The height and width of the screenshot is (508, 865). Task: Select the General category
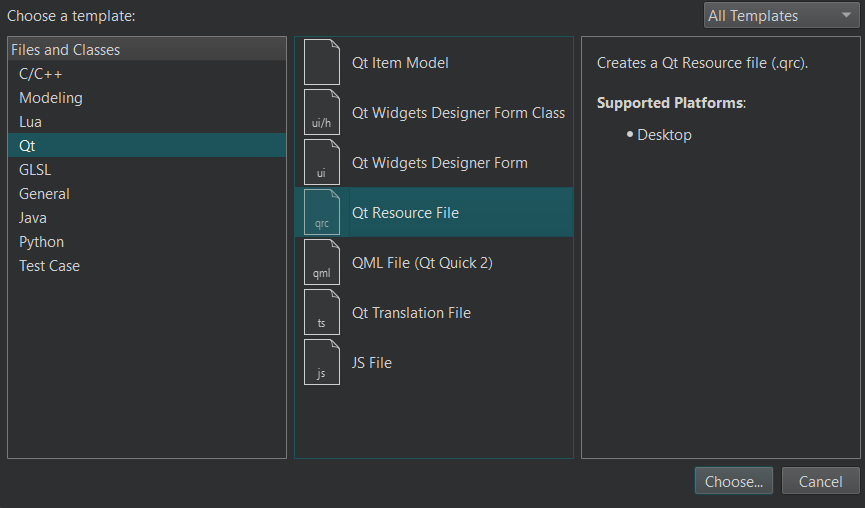pos(147,194)
